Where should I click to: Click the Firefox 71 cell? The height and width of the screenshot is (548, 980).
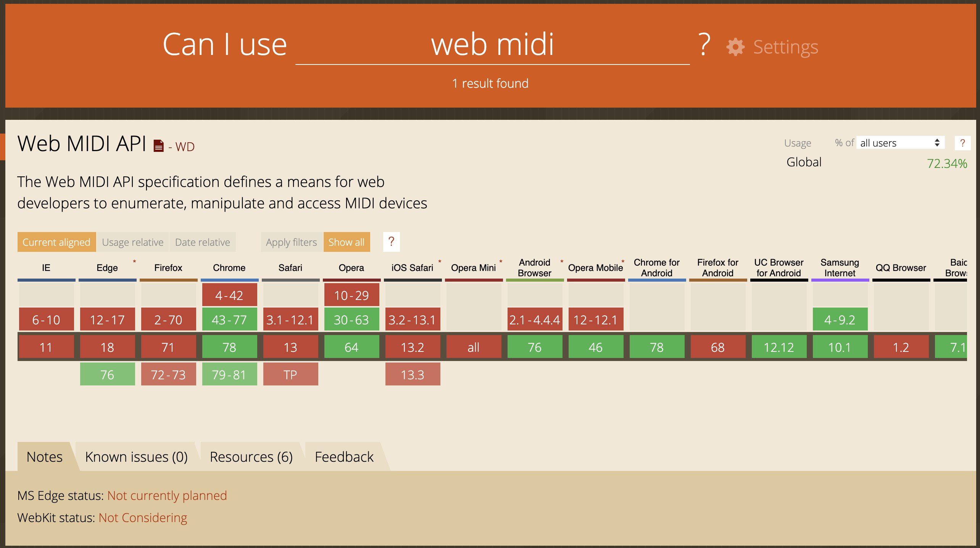[x=168, y=347]
